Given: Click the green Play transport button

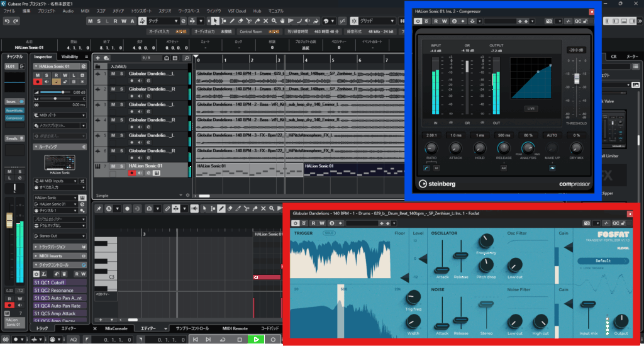Looking at the screenshot, I should pyautogui.click(x=257, y=340).
